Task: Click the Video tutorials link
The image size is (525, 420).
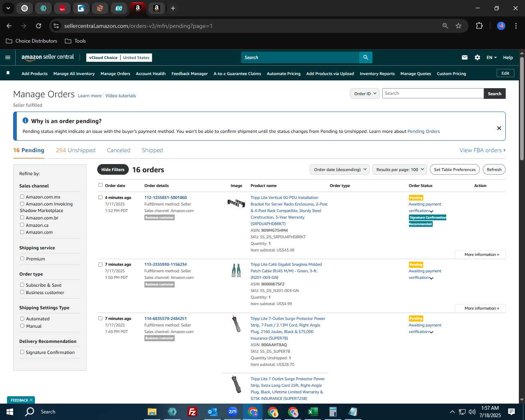Action: click(x=121, y=96)
